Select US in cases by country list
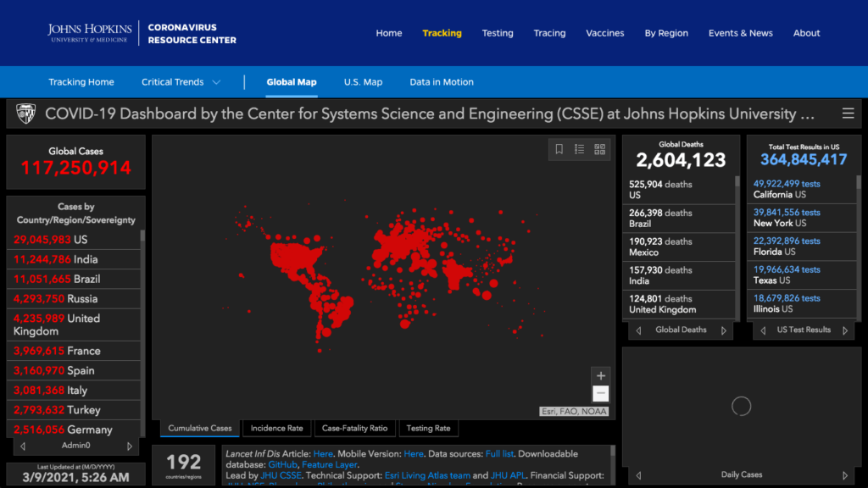868x488 pixels. pyautogui.click(x=75, y=240)
